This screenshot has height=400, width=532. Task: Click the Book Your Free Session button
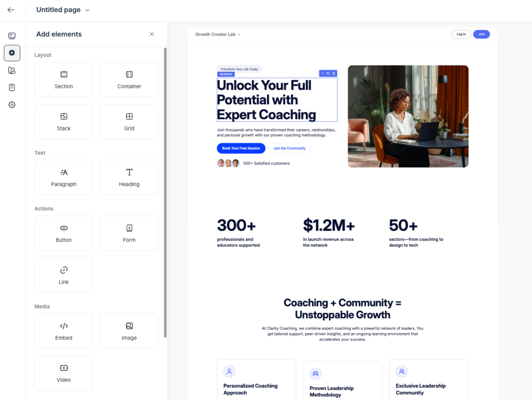241,149
